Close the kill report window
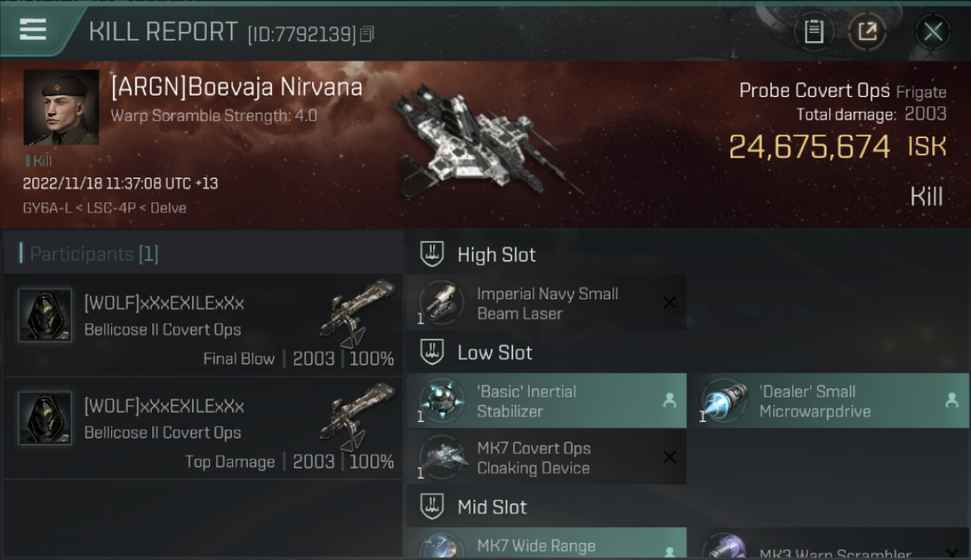The image size is (971, 560). pyautogui.click(x=933, y=31)
